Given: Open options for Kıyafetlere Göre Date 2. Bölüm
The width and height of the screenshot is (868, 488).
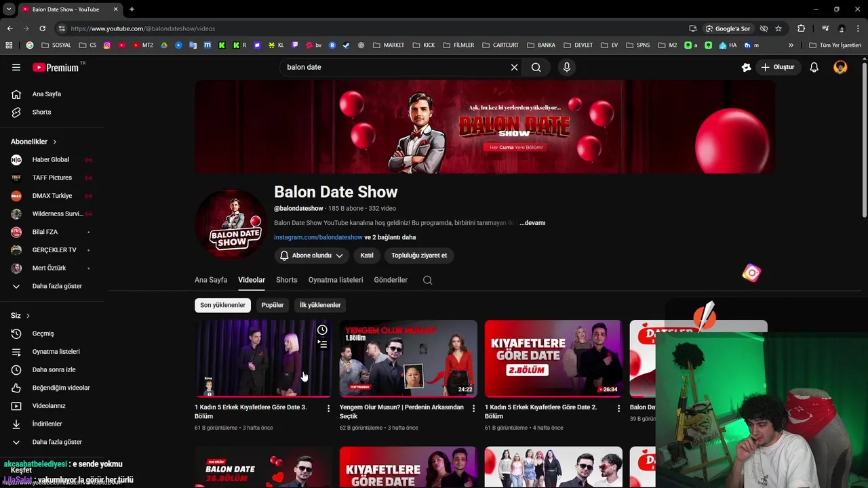Looking at the screenshot, I should coord(618,409).
